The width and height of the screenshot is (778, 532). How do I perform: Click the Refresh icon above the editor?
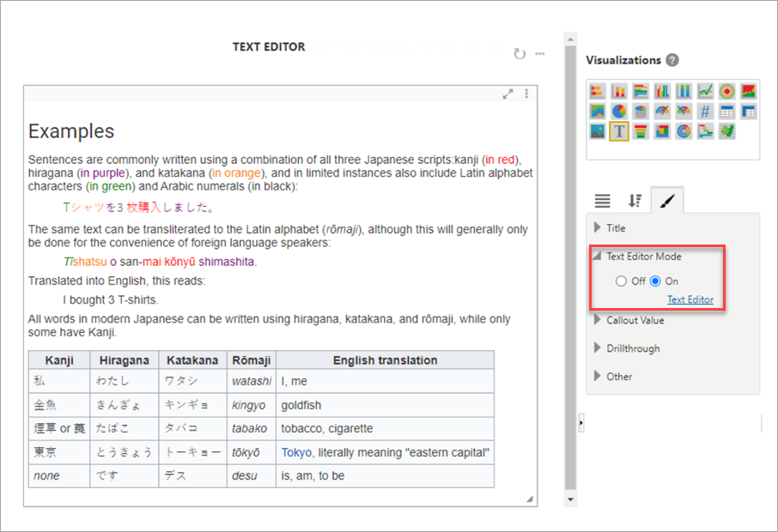point(519,54)
